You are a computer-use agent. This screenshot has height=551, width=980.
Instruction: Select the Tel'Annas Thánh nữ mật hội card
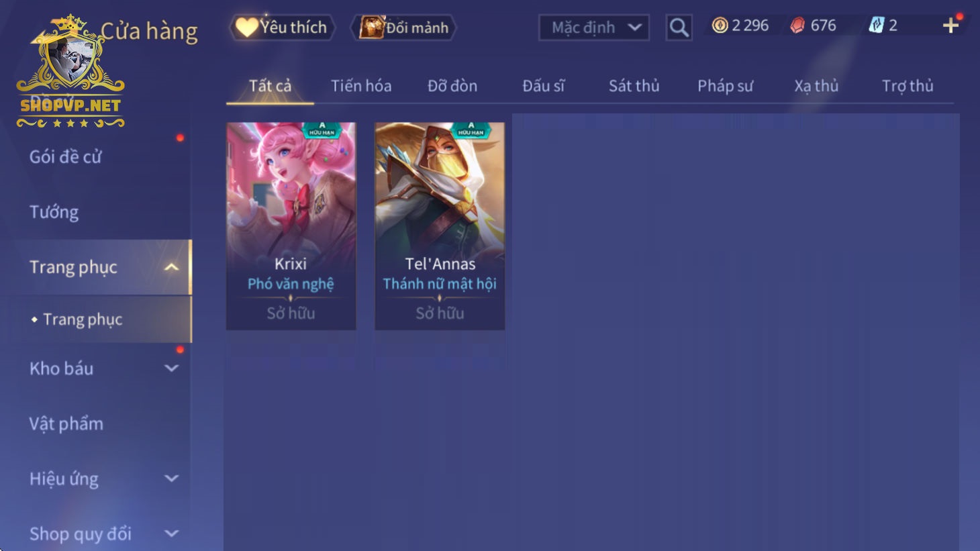[x=440, y=226]
